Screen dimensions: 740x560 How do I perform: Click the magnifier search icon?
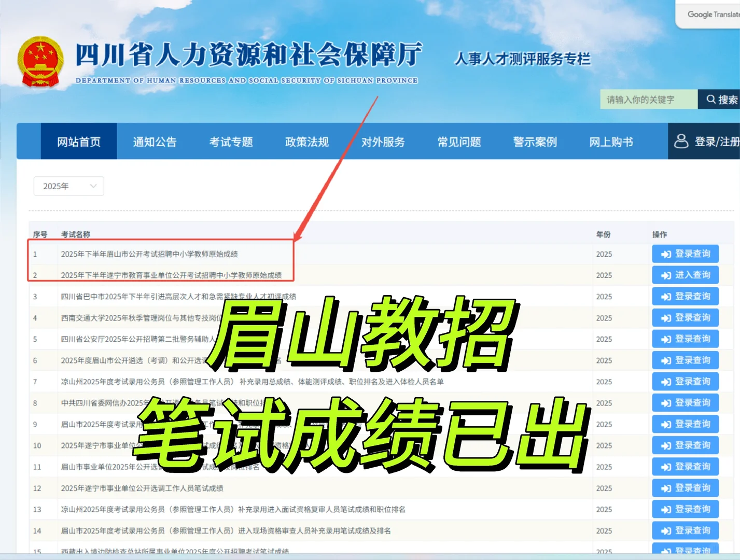(x=711, y=99)
